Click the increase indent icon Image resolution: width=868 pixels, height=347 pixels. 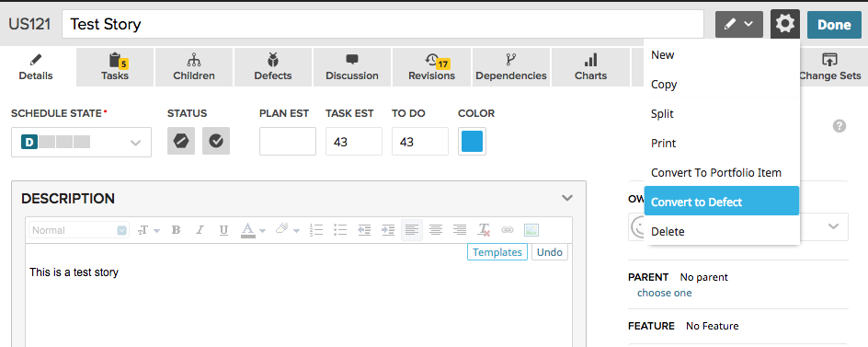(388, 230)
